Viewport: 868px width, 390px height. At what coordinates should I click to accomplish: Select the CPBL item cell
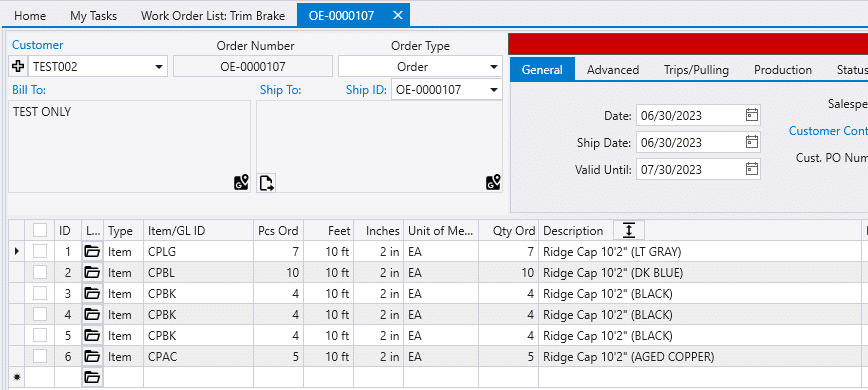(199, 273)
